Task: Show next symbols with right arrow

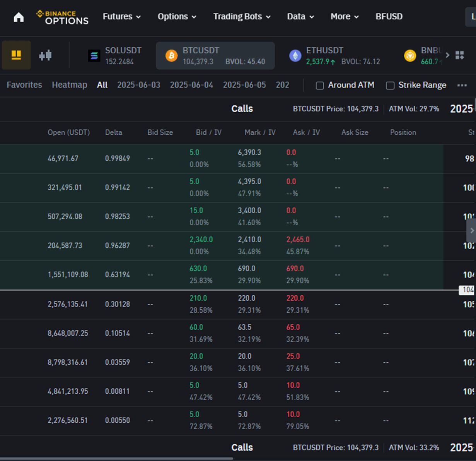Action: click(x=447, y=55)
